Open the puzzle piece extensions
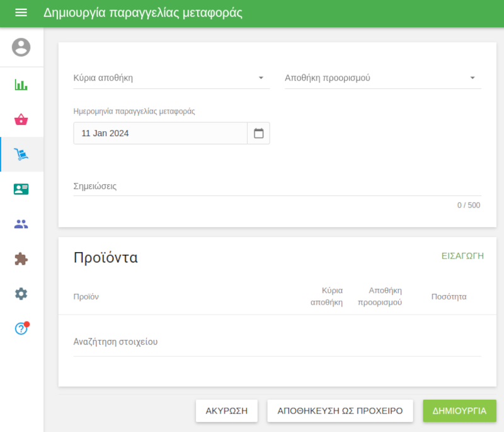Screen dimensions: 504x432 click(21, 259)
